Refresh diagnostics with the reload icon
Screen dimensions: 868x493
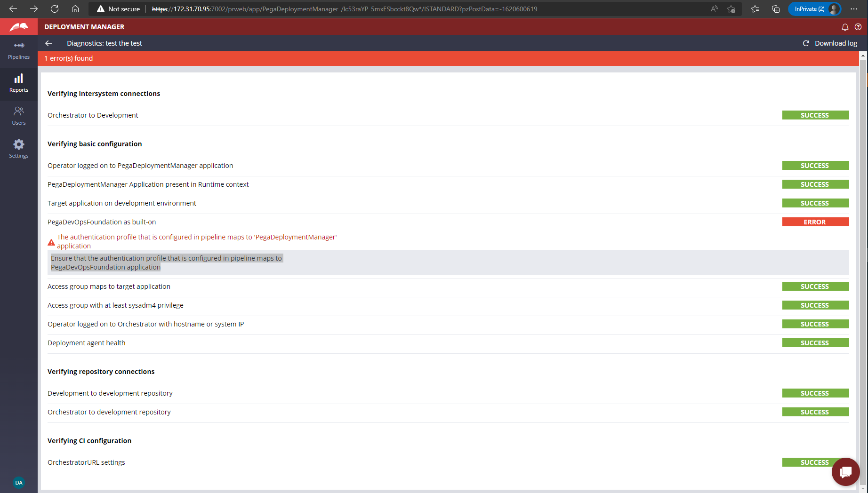(x=806, y=43)
